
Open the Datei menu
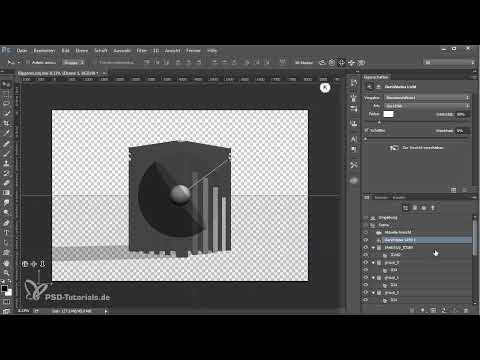coord(22,51)
